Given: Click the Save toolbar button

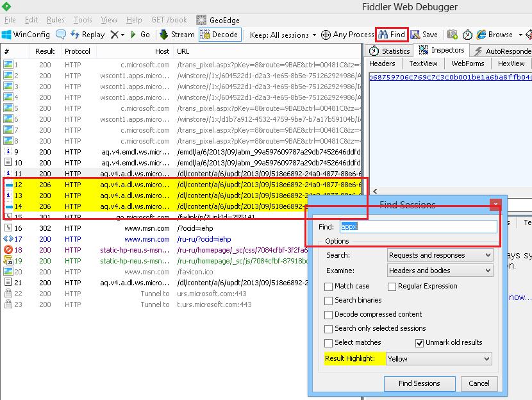Looking at the screenshot, I should (x=424, y=35).
